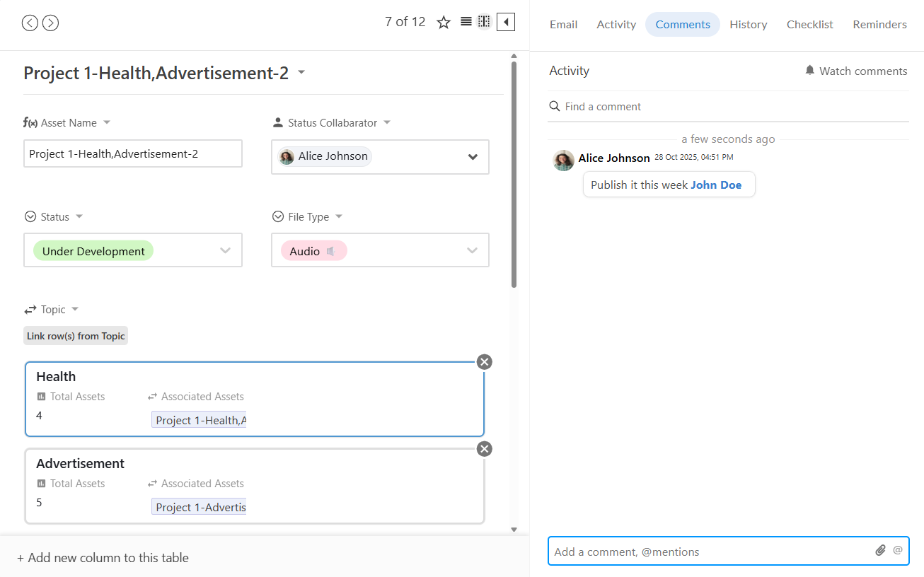Viewport: 924px width, 577px height.
Task: Switch to single-column layout icon
Action: 466,22
